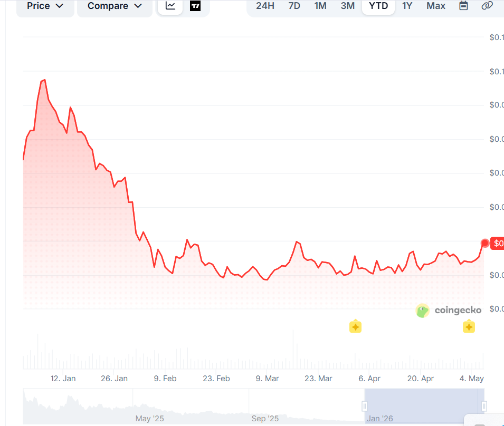This screenshot has width=504, height=426.
Task: Select the 7D time range
Action: pyautogui.click(x=294, y=6)
